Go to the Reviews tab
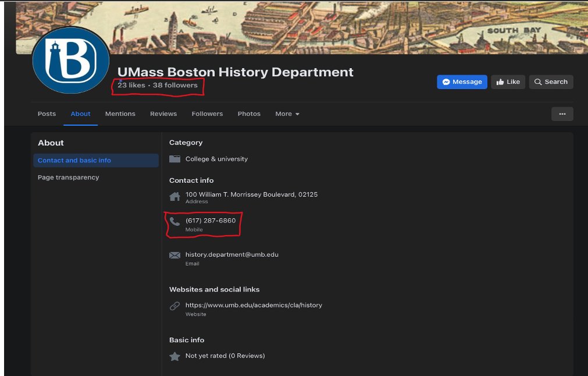 coord(163,113)
